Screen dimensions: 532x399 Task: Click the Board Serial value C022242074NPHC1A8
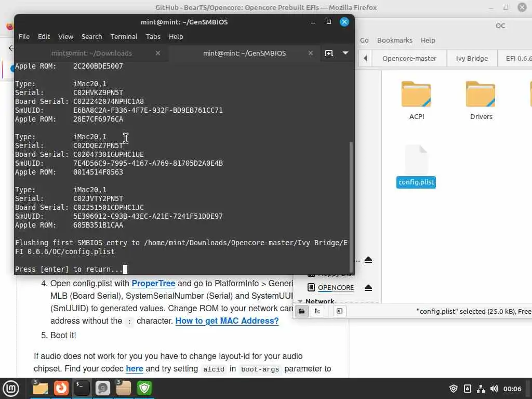point(108,101)
